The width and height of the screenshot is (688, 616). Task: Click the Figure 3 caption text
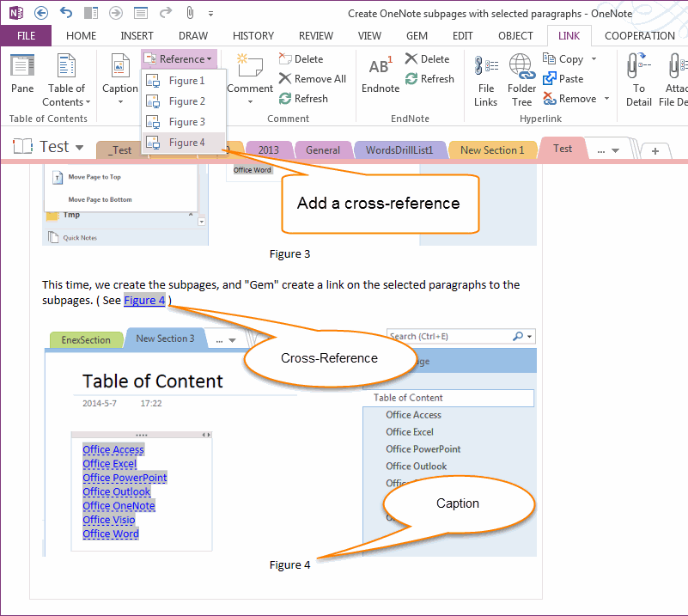pos(289,254)
